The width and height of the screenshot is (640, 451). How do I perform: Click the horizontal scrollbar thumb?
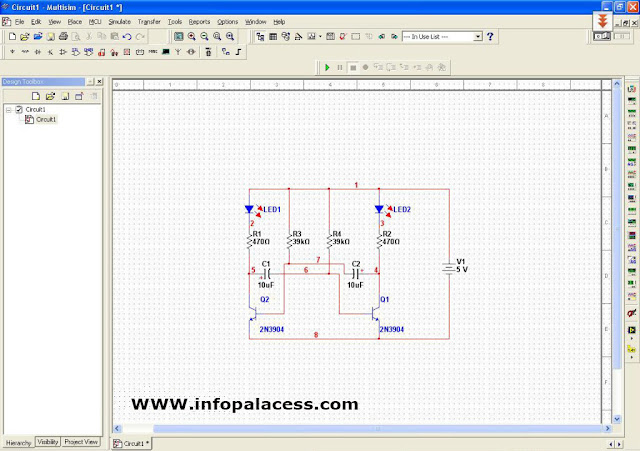pos(377,429)
